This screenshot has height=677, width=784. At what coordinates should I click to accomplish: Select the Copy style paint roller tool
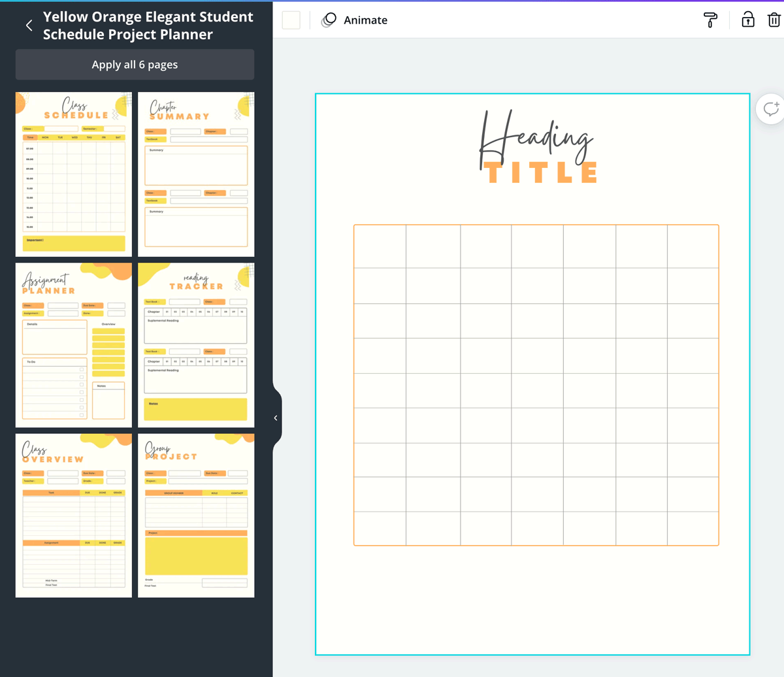coord(710,20)
